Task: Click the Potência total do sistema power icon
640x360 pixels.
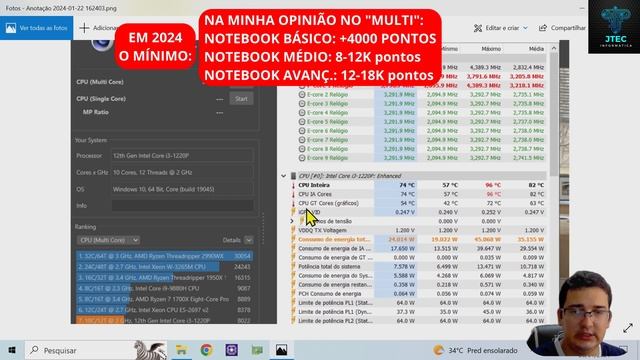Action: point(293,267)
